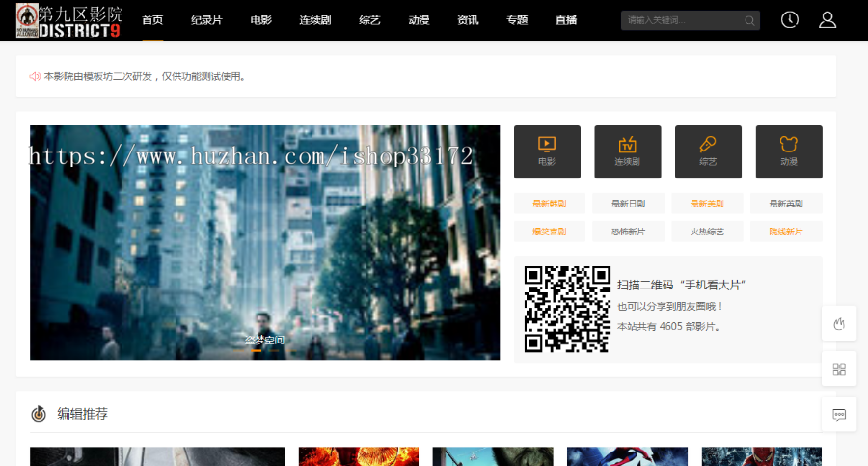Open the 动漫 bear category tile
868x466 pixels.
tap(789, 151)
